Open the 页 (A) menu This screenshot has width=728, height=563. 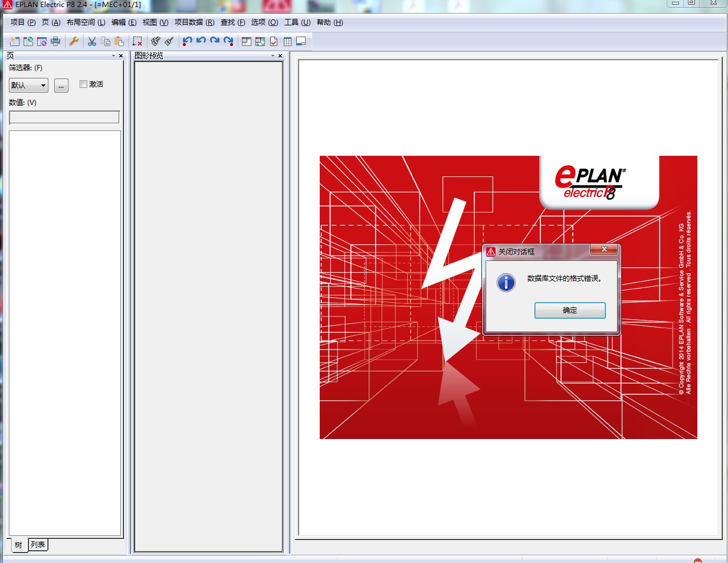coord(51,22)
